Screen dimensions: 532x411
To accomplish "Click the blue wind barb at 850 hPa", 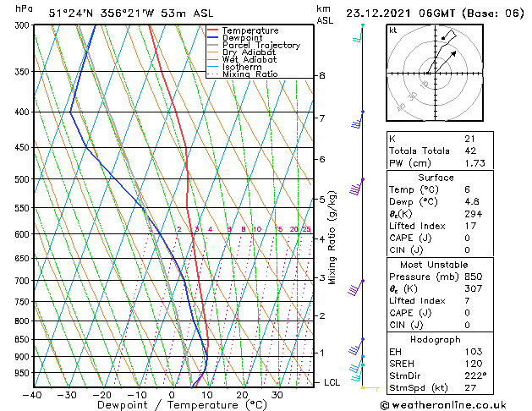I will [356, 347].
